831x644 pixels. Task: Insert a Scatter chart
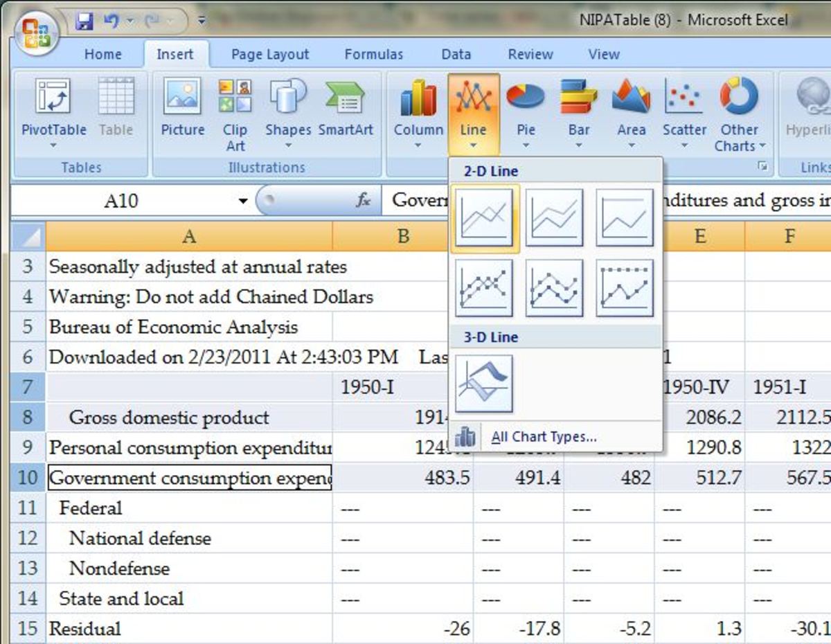[x=683, y=111]
